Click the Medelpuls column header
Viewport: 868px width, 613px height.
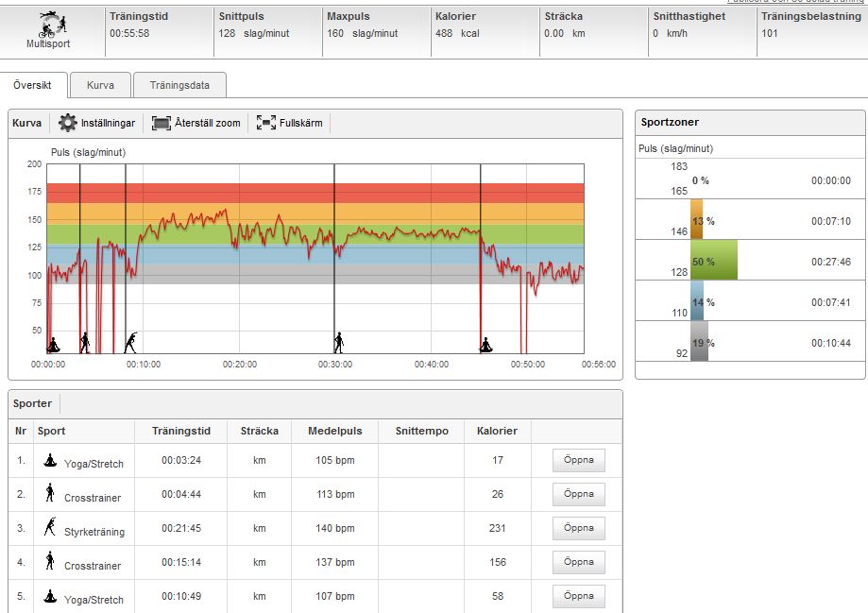(335, 431)
